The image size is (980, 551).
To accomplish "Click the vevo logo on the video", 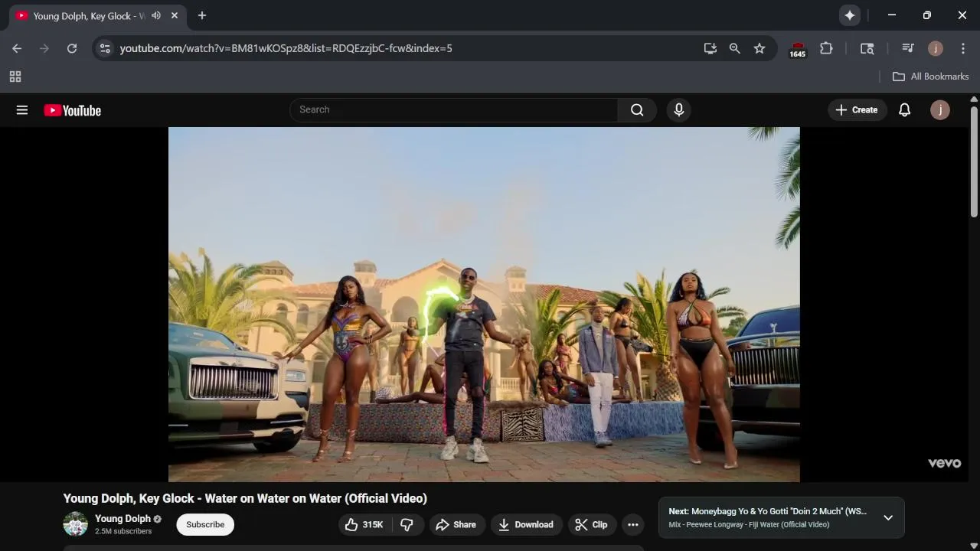I will pyautogui.click(x=944, y=463).
